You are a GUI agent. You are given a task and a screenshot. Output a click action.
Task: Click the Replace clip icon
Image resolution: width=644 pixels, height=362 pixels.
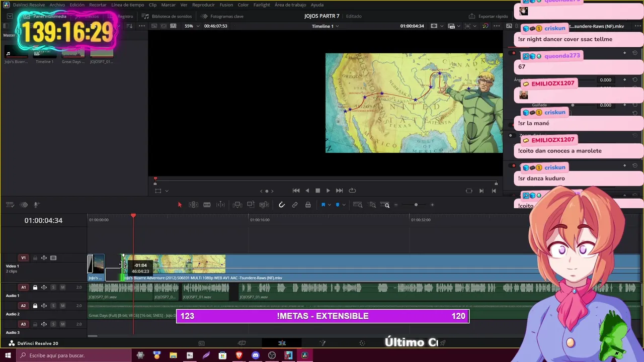(x=264, y=205)
